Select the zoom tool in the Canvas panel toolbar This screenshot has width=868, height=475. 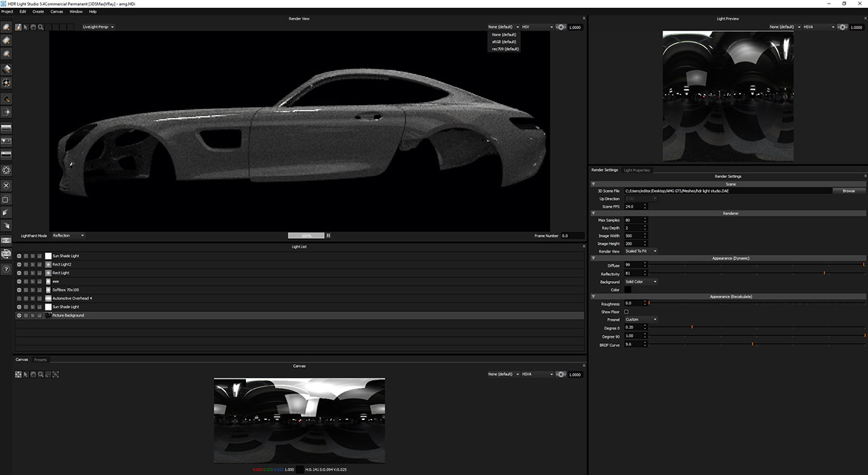(41, 374)
